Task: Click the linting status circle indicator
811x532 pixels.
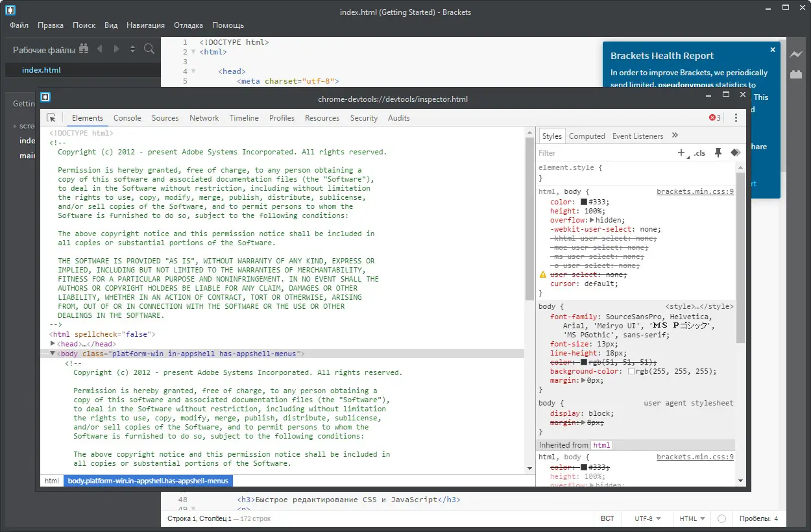Action: click(x=721, y=519)
